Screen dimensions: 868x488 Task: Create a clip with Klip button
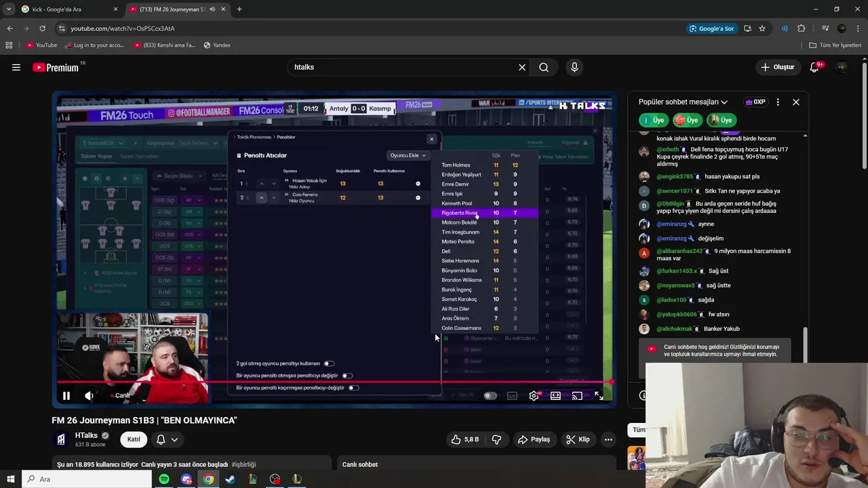pyautogui.click(x=578, y=439)
